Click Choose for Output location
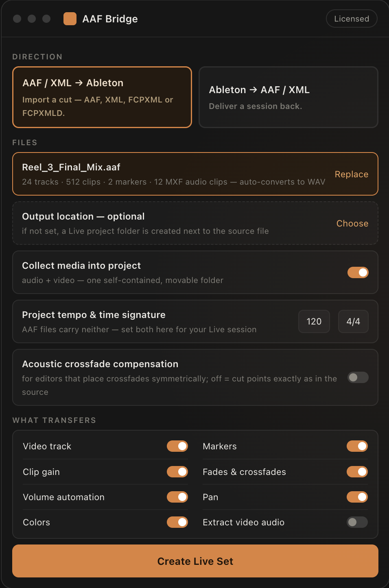This screenshot has width=389, height=588. click(352, 223)
